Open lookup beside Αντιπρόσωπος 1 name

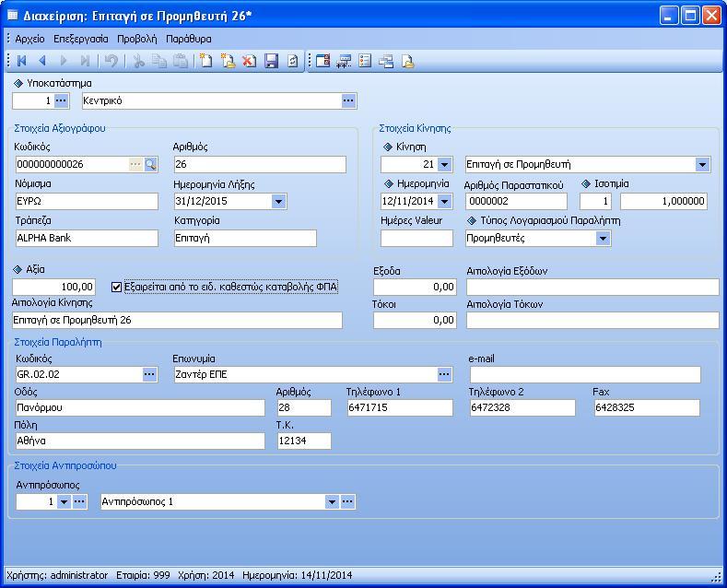click(x=347, y=501)
